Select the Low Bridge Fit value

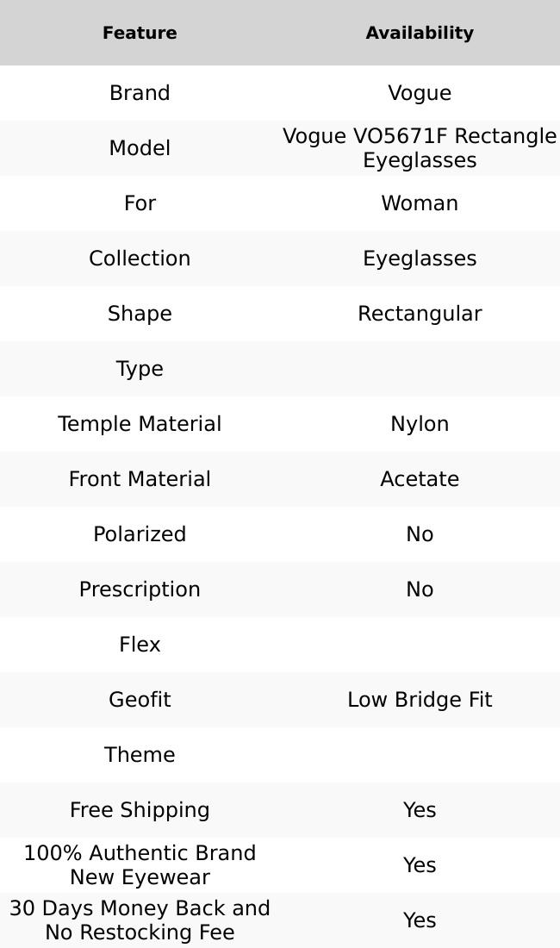tap(420, 700)
